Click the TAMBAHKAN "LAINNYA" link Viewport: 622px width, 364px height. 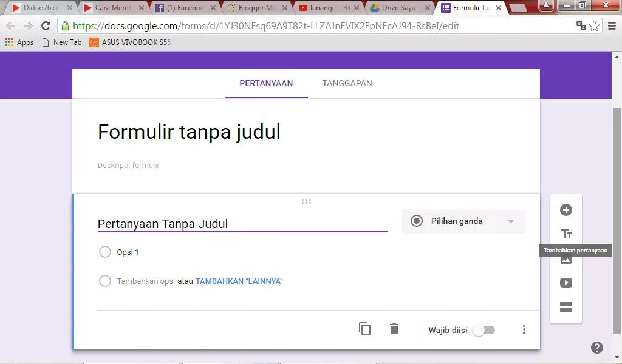click(x=239, y=281)
